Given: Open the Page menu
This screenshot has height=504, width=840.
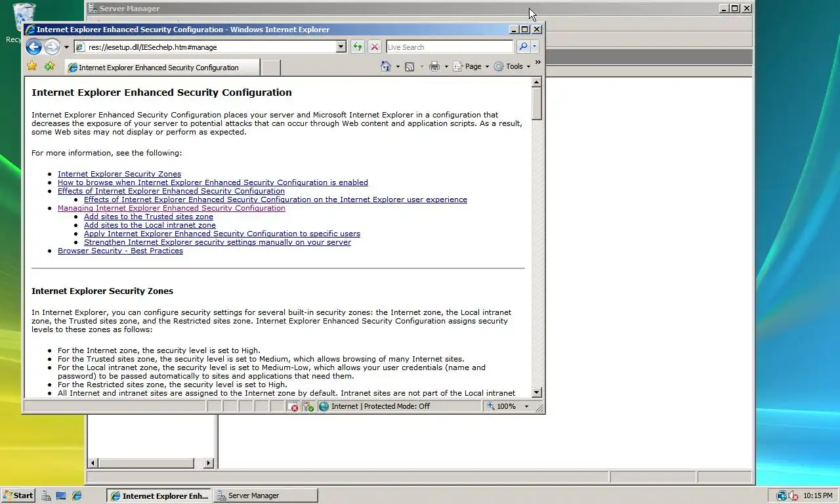Looking at the screenshot, I should pos(471,66).
